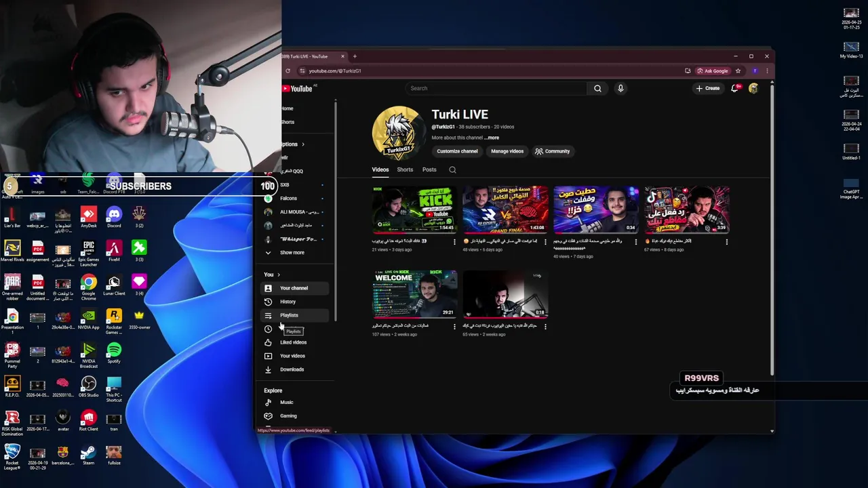This screenshot has height=488, width=868.
Task: Open the Grand Final 1:43:08 video thumbnail
Action: pos(505,209)
